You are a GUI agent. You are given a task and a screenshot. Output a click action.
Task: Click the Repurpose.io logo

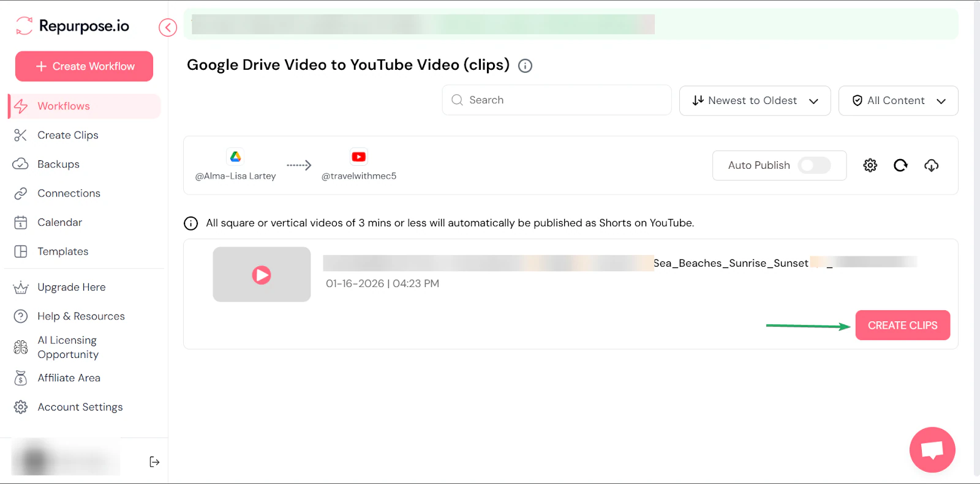(72, 26)
